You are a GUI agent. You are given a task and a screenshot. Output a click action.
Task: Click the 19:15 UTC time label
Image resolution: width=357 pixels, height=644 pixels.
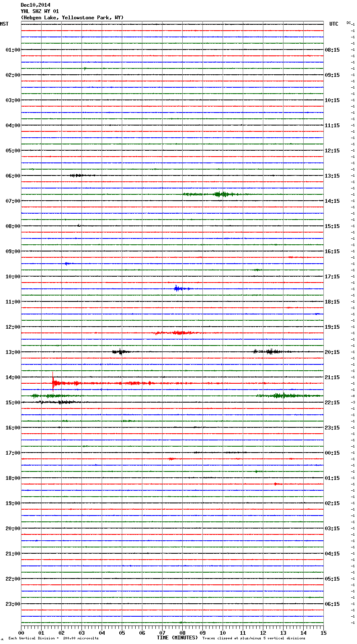pos(332,327)
